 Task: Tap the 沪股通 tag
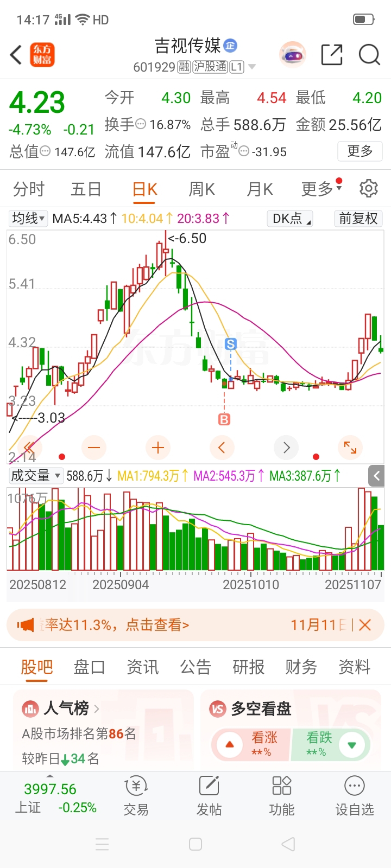point(210,67)
